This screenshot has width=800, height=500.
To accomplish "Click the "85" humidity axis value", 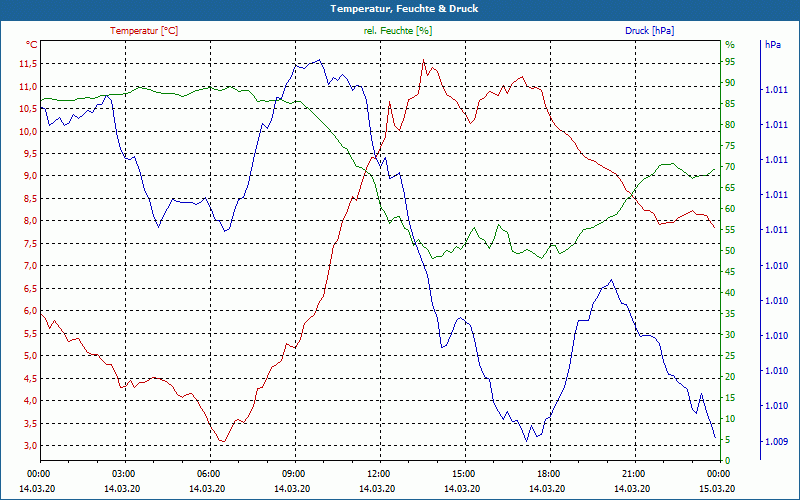I will [x=730, y=104].
